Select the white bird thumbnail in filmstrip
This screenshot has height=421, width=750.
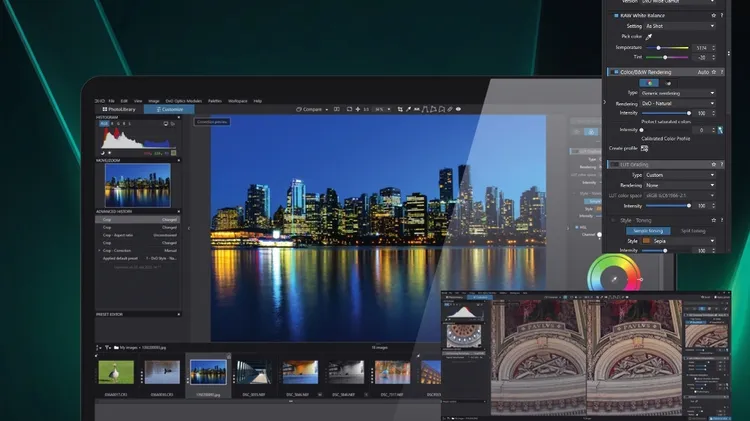tap(116, 372)
